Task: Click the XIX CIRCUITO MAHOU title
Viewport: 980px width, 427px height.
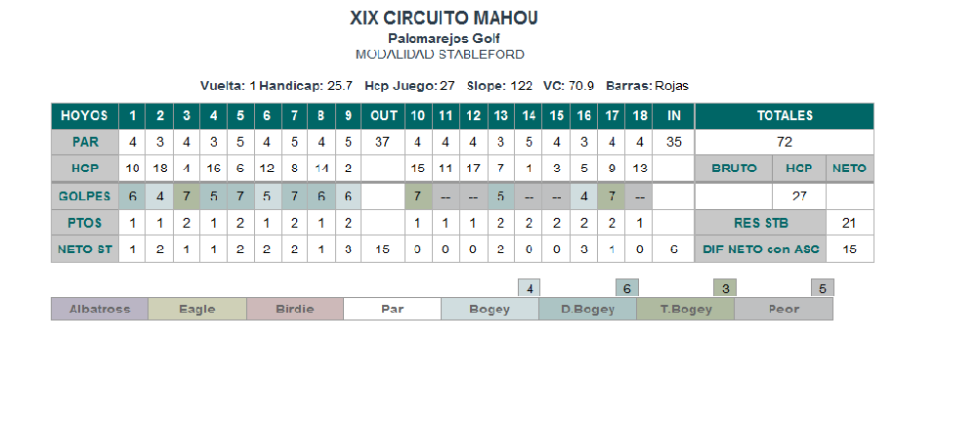Action: click(x=444, y=19)
